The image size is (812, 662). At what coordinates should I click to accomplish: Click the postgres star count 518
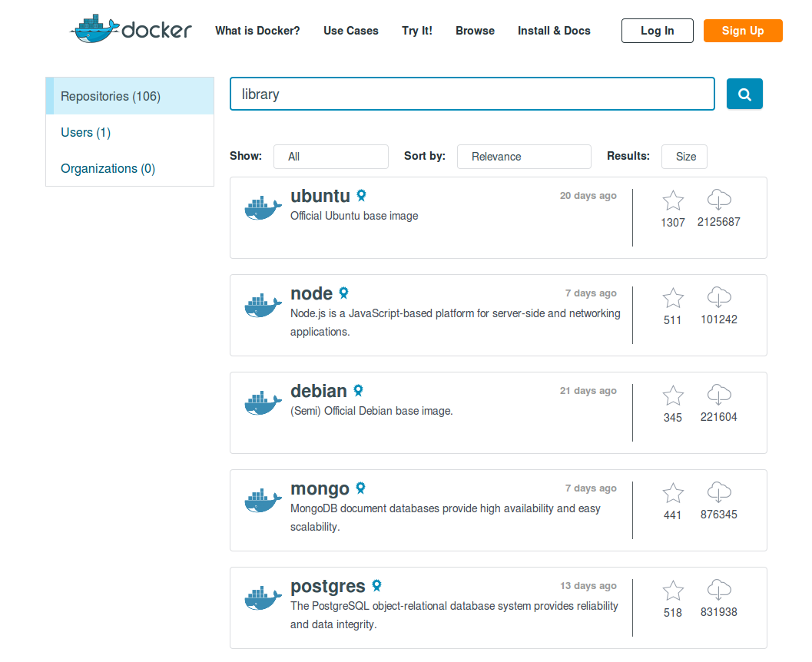click(x=673, y=613)
